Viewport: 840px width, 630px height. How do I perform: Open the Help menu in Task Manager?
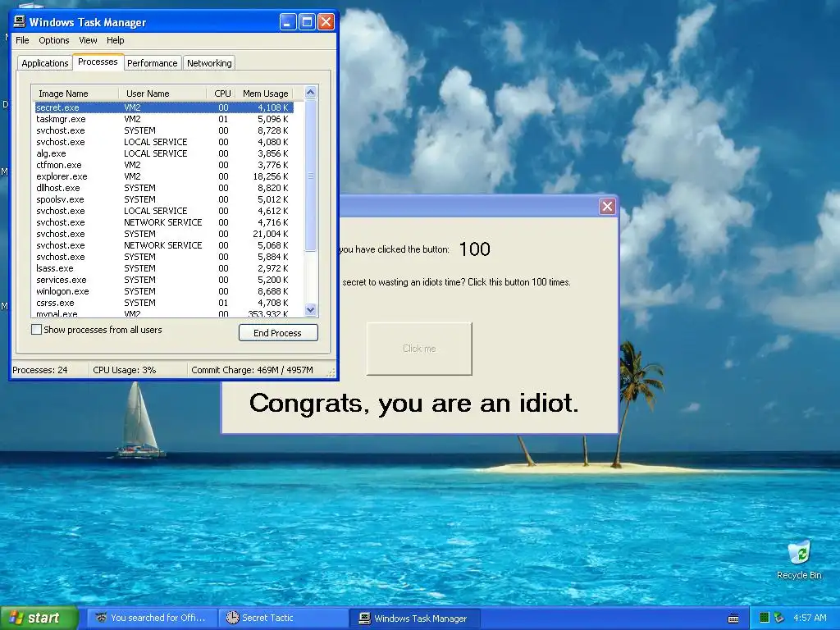[115, 40]
